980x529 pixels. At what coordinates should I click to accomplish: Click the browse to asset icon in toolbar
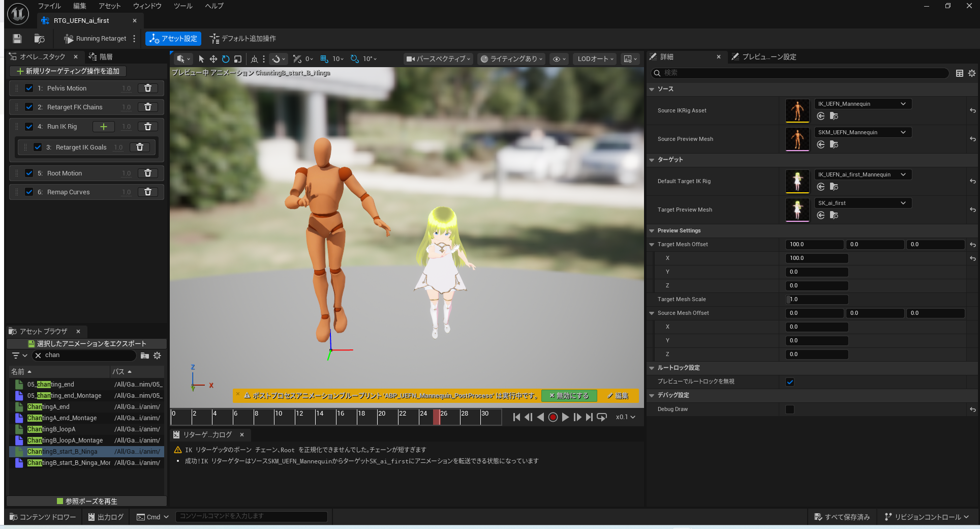click(39, 39)
